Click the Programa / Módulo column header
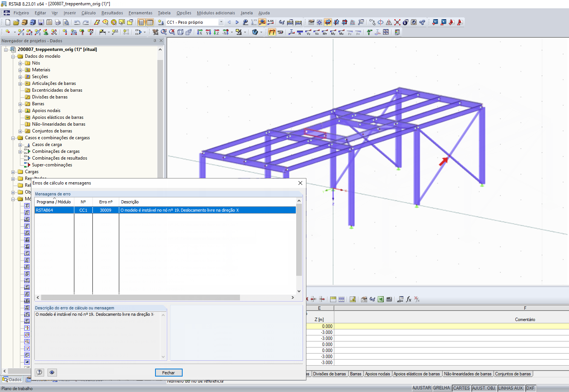This screenshot has width=569, height=392. [x=54, y=202]
